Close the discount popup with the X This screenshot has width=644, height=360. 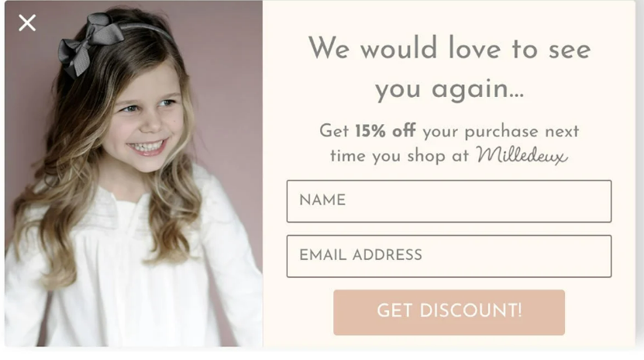click(27, 23)
